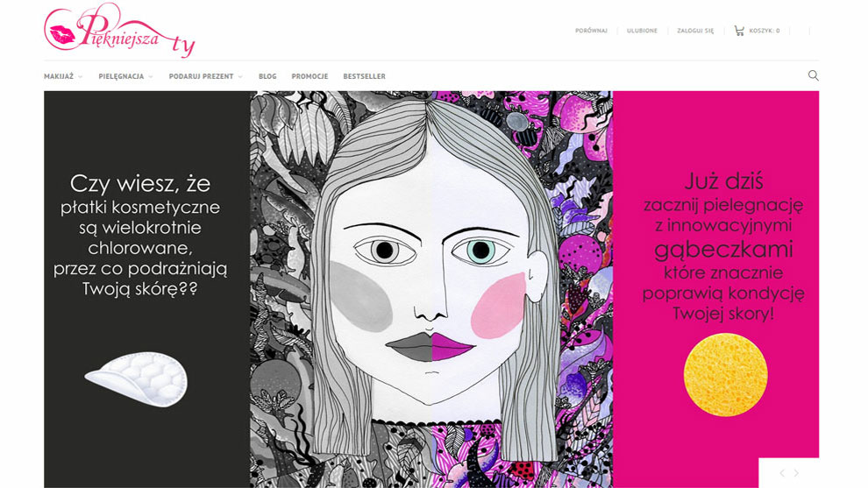Expand the Pielęgnacja dropdown arrow
This screenshot has height=488, width=868.
[151, 77]
